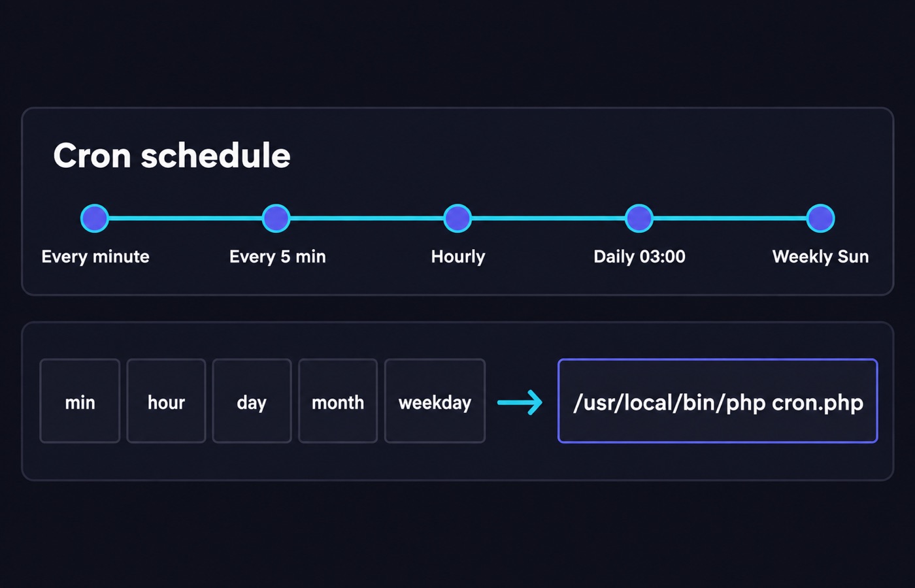Click the Every 5 min label
The image size is (915, 588).
click(277, 257)
